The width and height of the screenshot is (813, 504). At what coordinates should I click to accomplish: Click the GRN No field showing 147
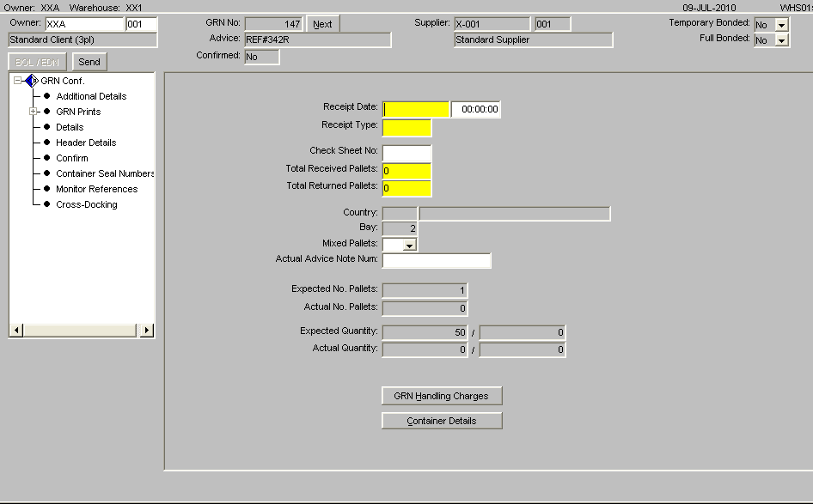click(x=274, y=24)
